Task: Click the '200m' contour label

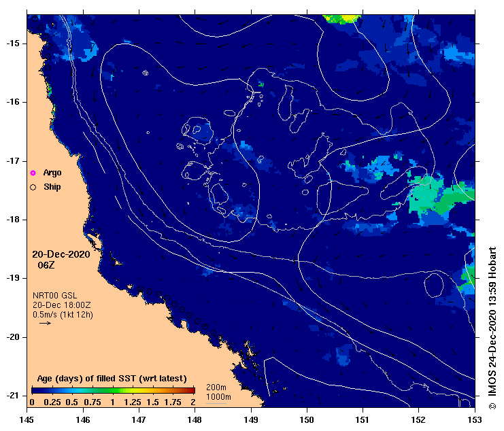Action: click(x=216, y=387)
